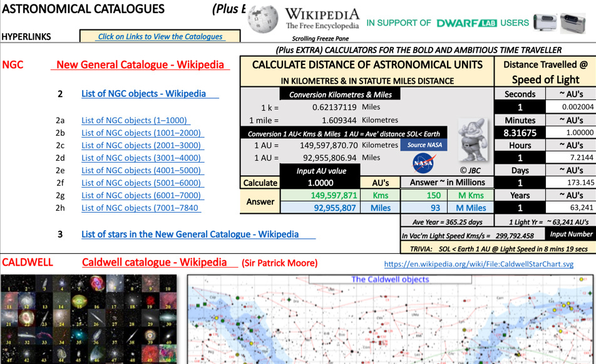Click the Scrolling Freeze Pane label
This screenshot has height=364, width=596.
coord(320,38)
